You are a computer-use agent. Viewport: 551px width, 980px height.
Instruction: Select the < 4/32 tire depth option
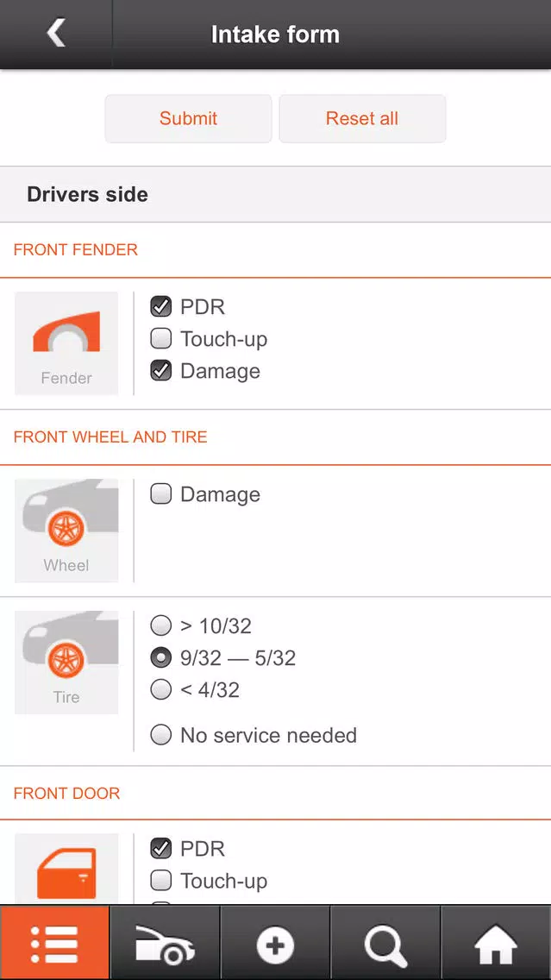click(x=161, y=689)
